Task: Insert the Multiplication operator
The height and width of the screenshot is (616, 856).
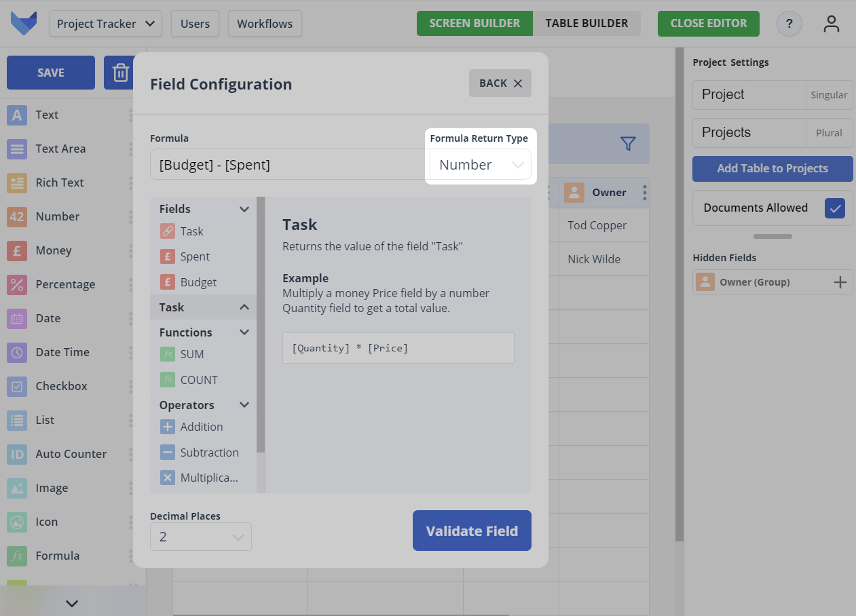Action: pyautogui.click(x=200, y=478)
